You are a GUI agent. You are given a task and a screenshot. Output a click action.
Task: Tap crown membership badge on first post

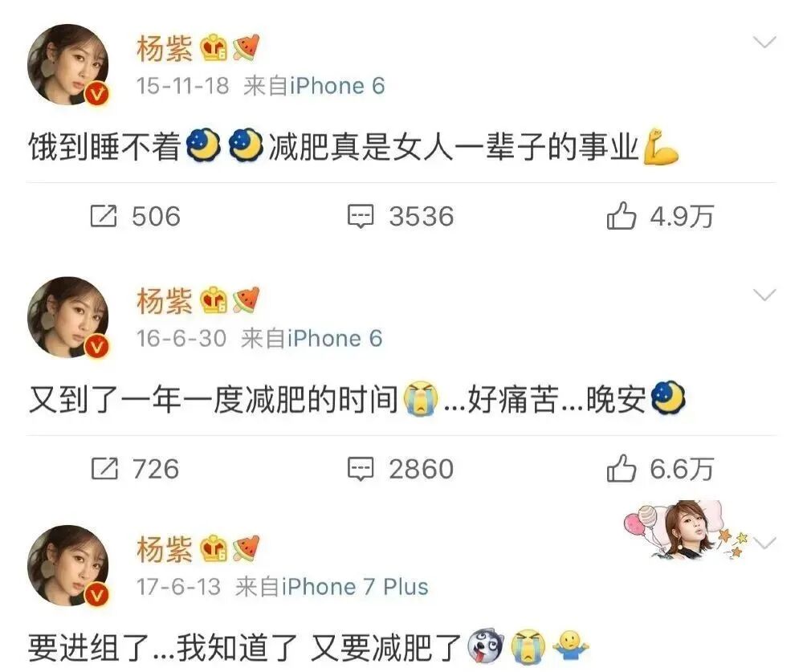point(214,48)
